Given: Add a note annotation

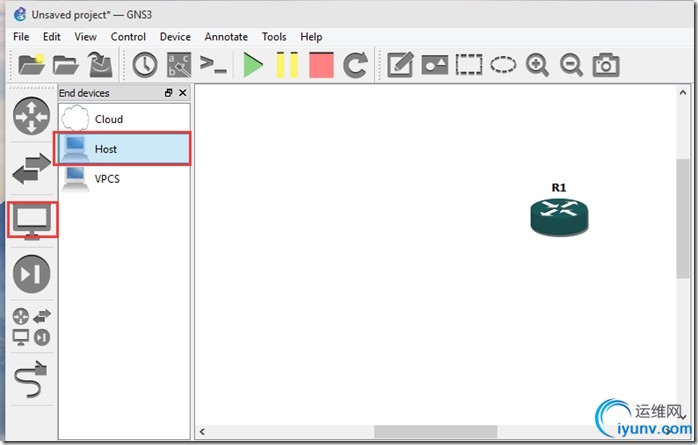Looking at the screenshot, I should (x=400, y=65).
